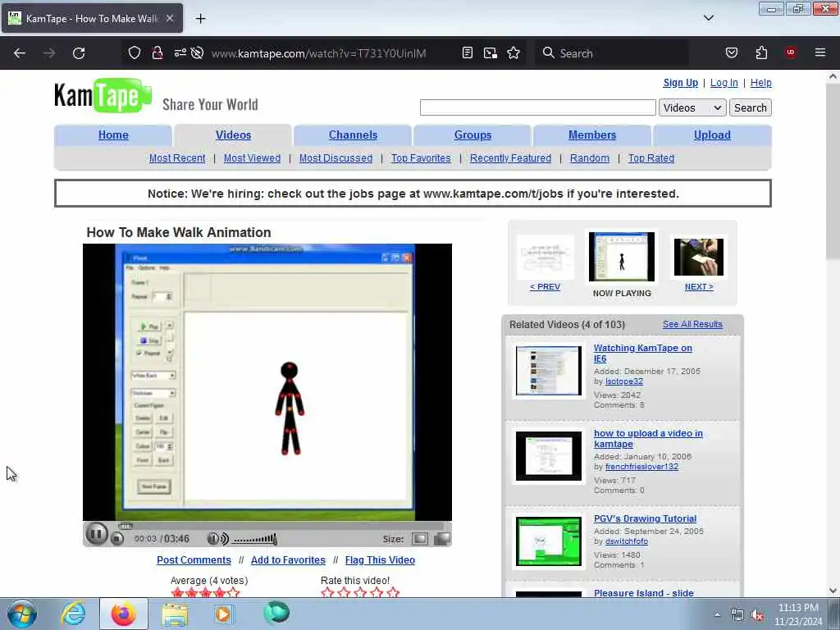Adjust the video volume level bars
The height and width of the screenshot is (630, 840).
[x=255, y=539]
